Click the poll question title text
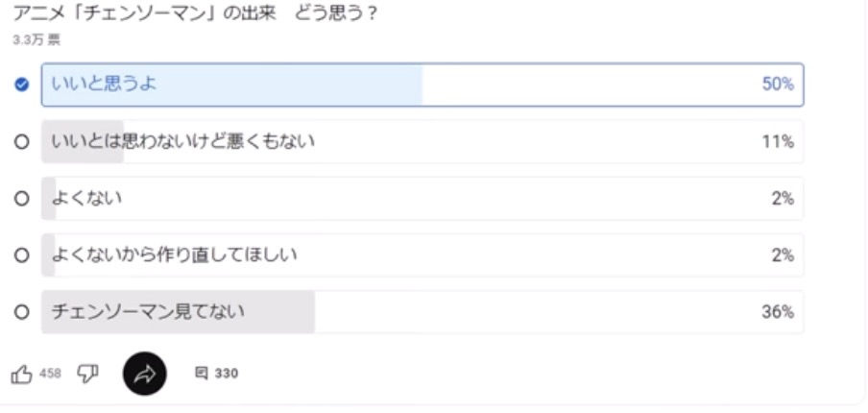 [x=196, y=12]
